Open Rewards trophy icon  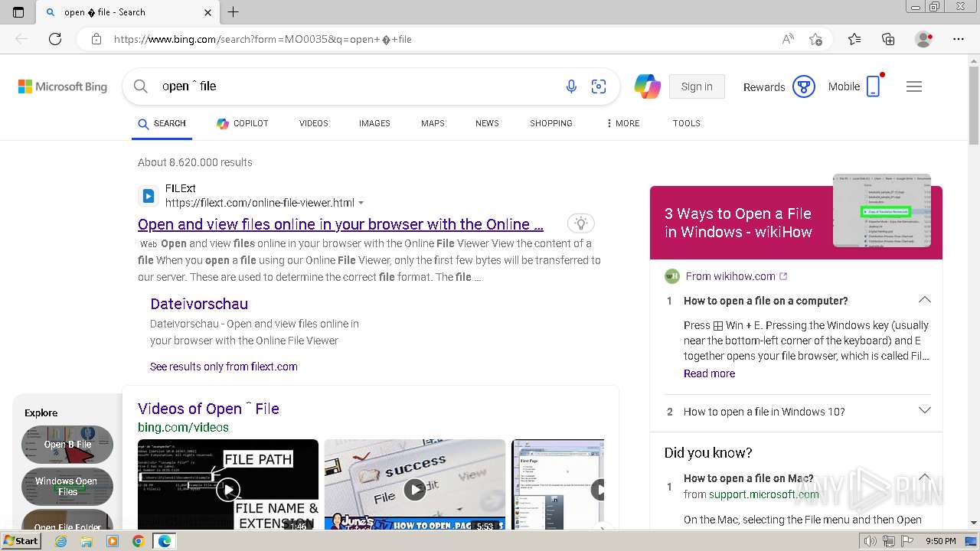coord(803,86)
